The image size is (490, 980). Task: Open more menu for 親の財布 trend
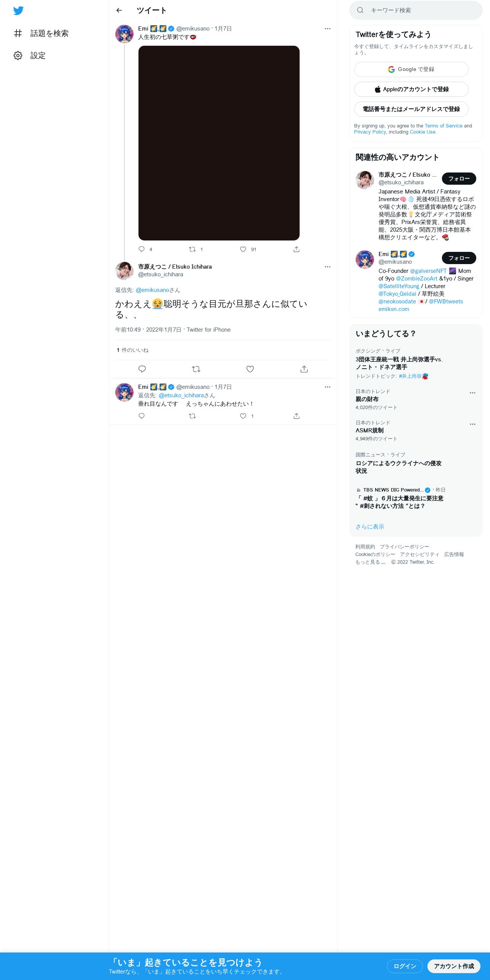[472, 393]
